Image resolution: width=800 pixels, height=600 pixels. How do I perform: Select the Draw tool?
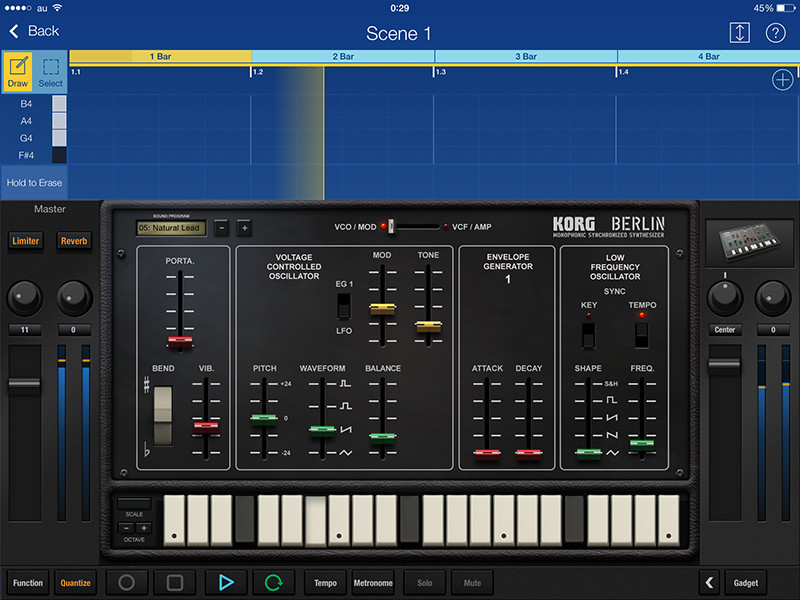coord(18,71)
